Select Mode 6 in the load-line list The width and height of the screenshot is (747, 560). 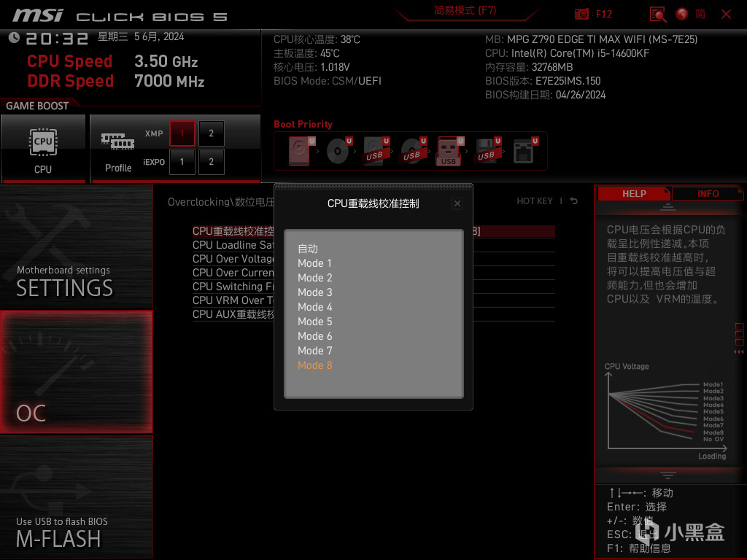tap(314, 336)
